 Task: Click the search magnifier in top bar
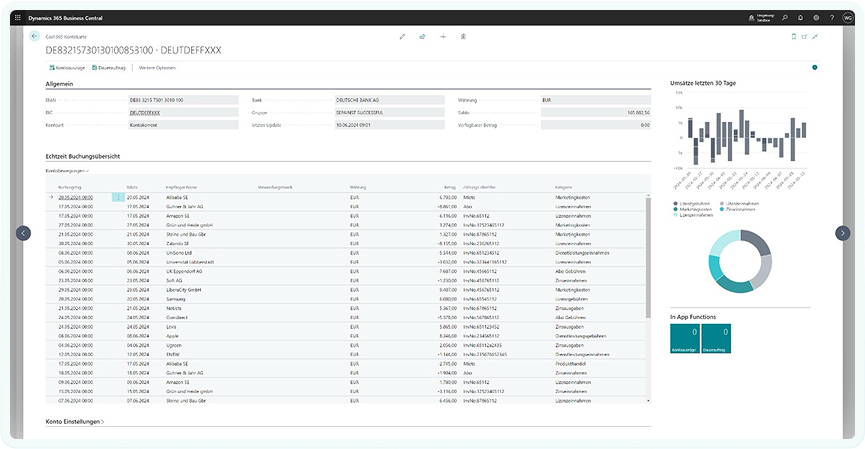(x=784, y=18)
